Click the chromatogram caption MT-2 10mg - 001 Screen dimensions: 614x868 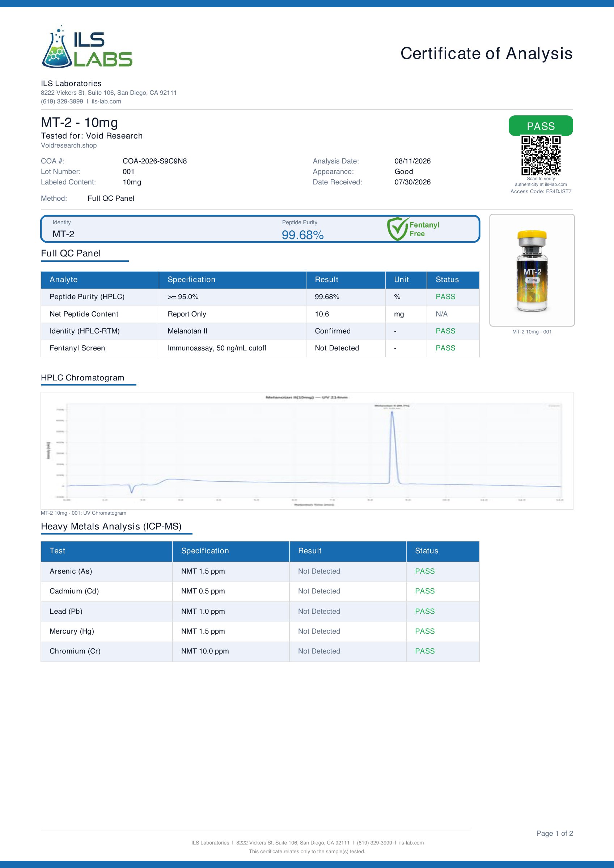[x=84, y=513]
